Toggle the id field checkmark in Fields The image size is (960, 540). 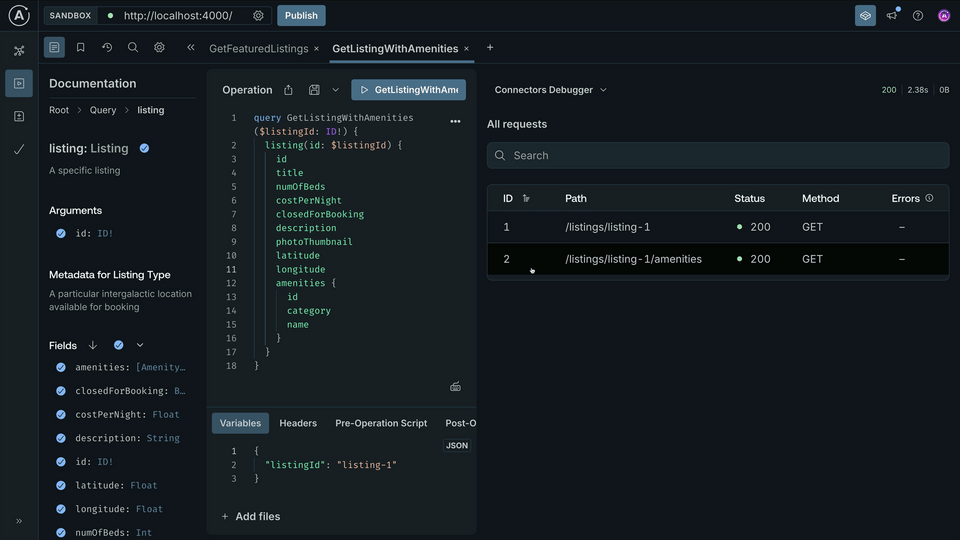pos(61,462)
